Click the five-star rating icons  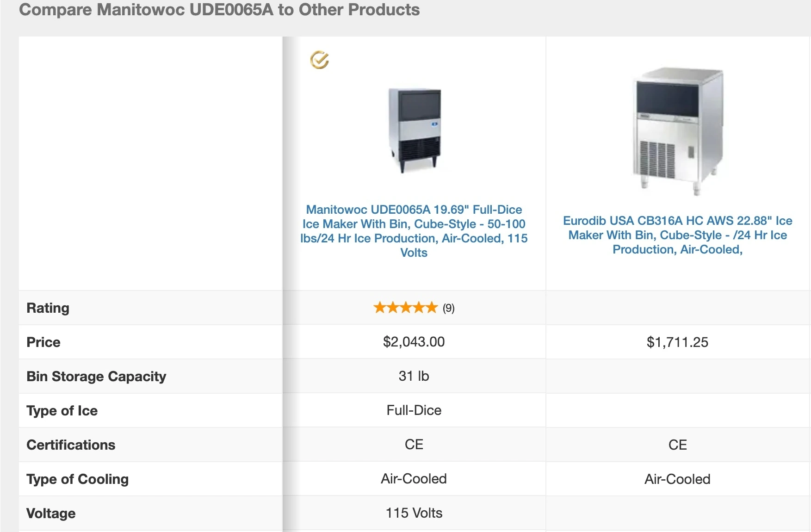(x=405, y=308)
